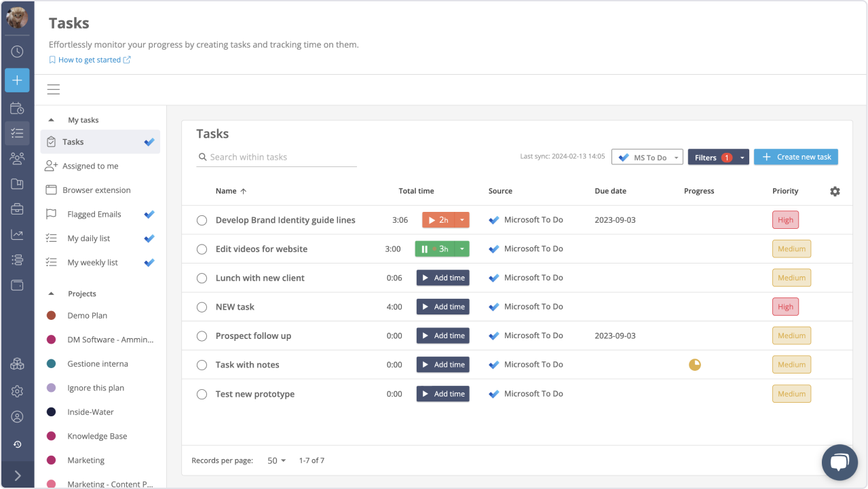Open the records per page dropdown
Image resolution: width=868 pixels, height=489 pixels.
point(276,460)
